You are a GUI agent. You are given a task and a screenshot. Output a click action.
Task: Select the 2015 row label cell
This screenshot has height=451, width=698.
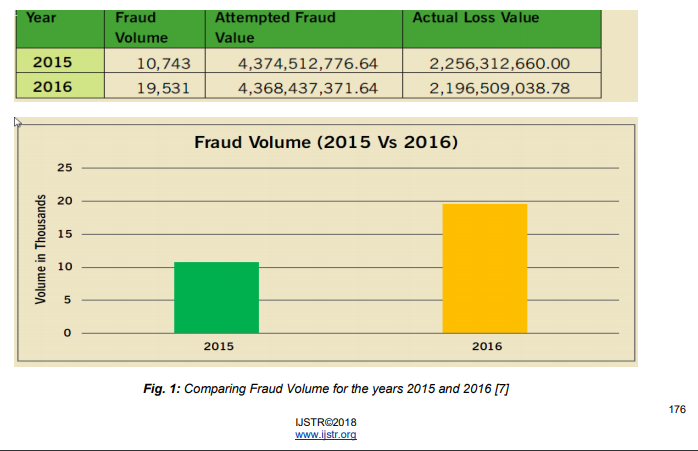60,61
